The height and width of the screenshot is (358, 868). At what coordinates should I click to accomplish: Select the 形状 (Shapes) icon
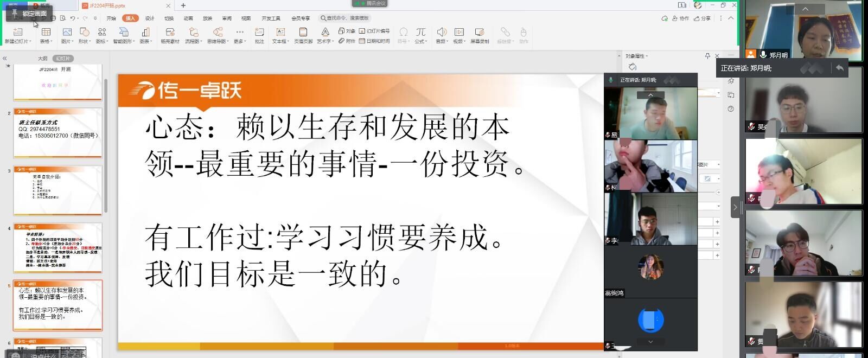coord(84,32)
